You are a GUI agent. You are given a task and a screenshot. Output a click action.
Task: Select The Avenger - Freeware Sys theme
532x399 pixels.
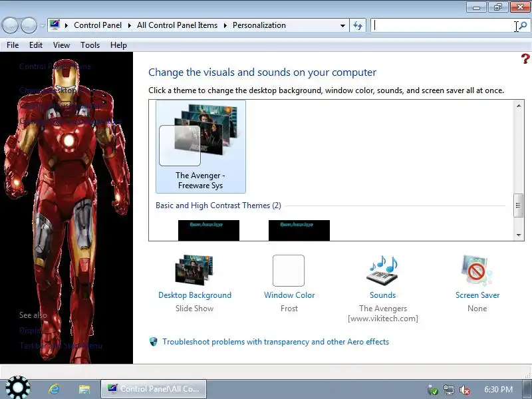(x=201, y=146)
